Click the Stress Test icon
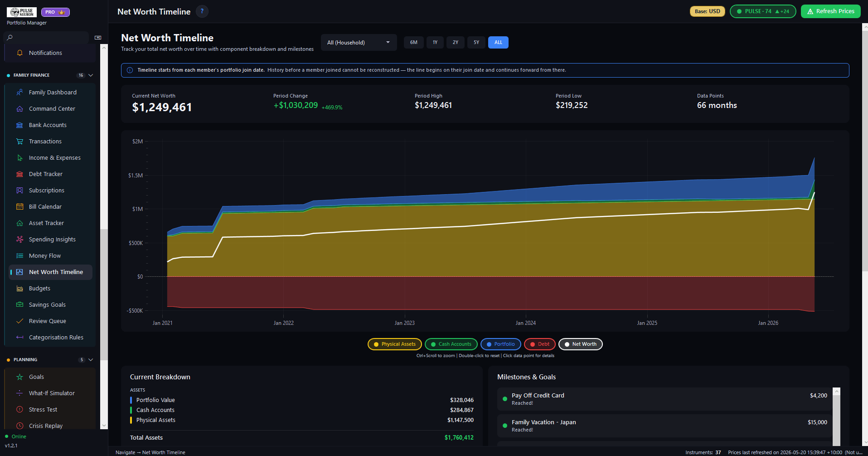This screenshot has height=456, width=868. (x=19, y=410)
